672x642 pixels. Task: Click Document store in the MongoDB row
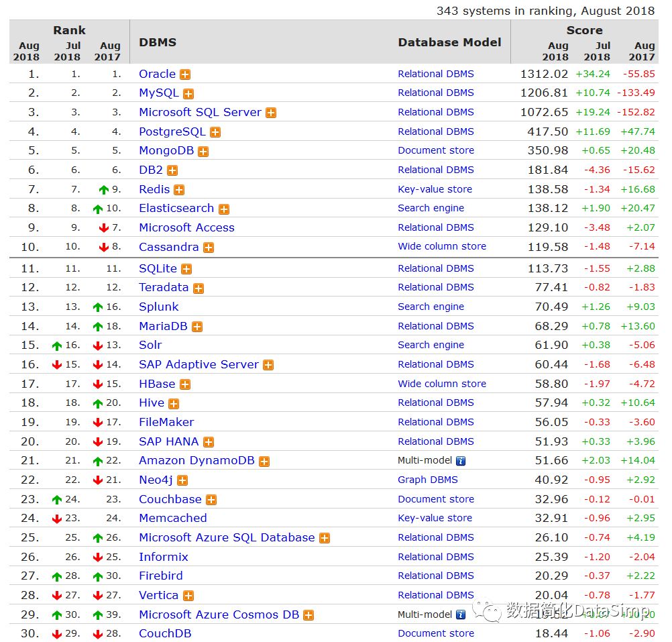(436, 150)
